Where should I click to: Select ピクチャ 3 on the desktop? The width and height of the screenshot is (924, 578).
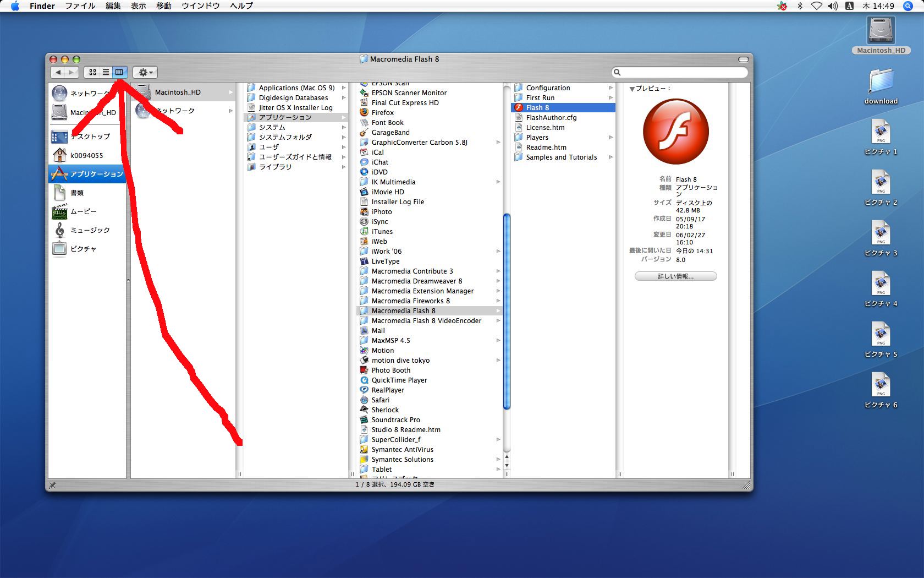tap(881, 238)
